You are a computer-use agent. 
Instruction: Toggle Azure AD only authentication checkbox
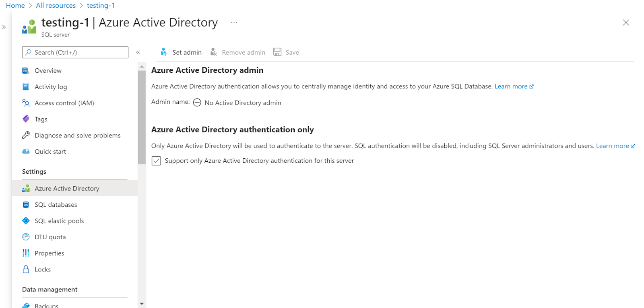click(156, 161)
